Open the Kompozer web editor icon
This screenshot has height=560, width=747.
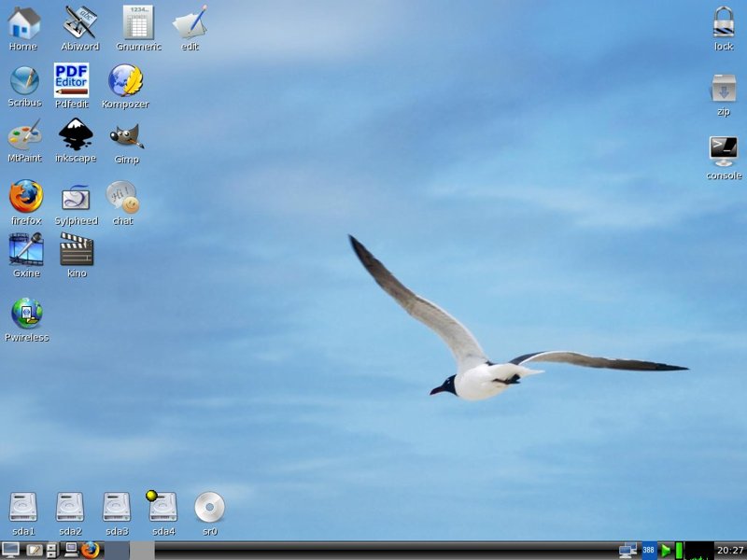(x=125, y=81)
